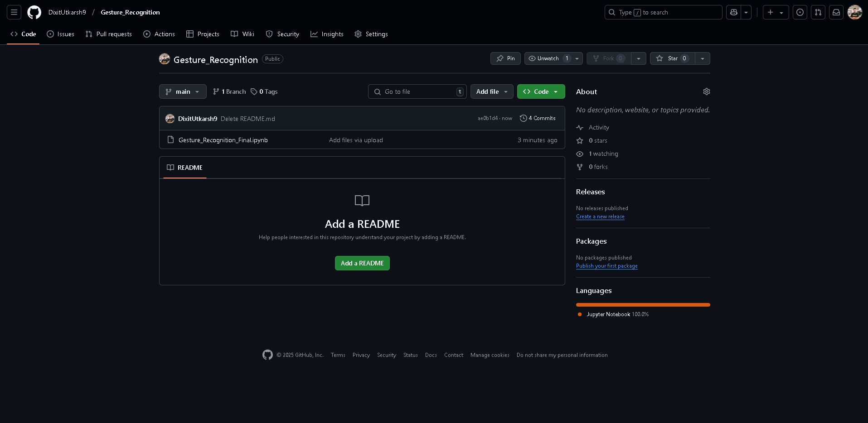Click the GitHub logo in header
The height and width of the screenshot is (423, 868).
click(34, 12)
